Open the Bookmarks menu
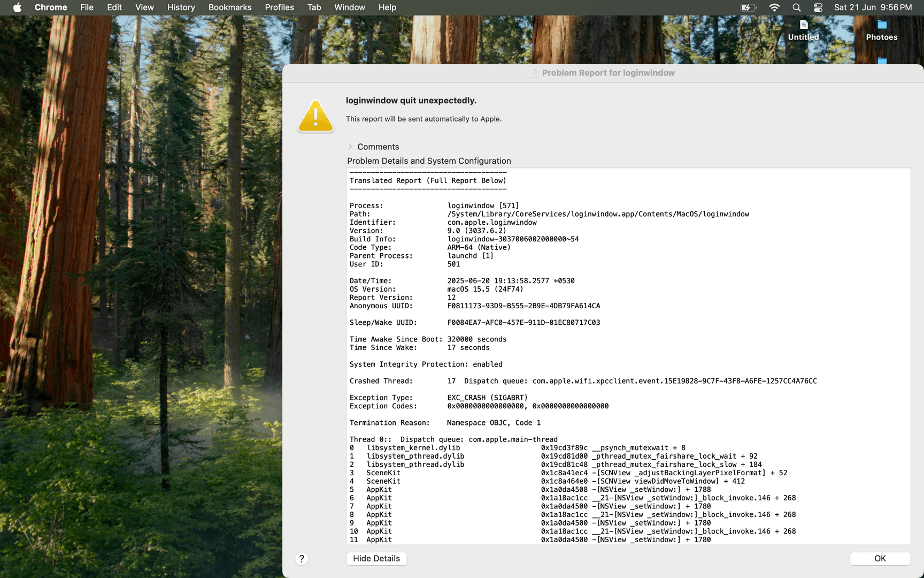The width and height of the screenshot is (924, 578). coord(230,7)
